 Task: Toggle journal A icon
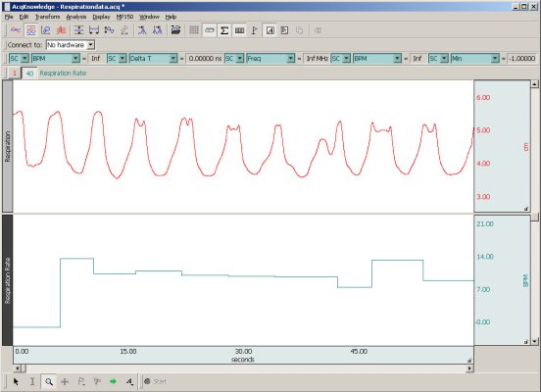pos(270,30)
